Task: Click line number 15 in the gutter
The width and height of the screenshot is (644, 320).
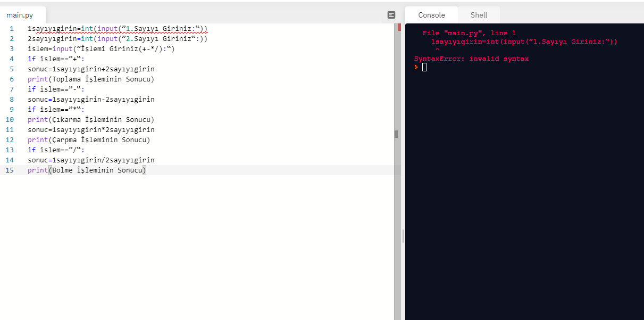Action: click(10, 170)
